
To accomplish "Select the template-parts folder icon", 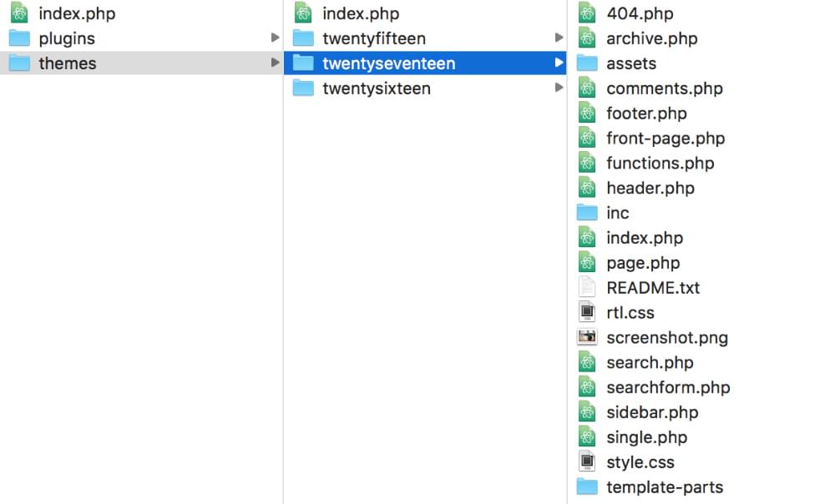I will coord(587,487).
